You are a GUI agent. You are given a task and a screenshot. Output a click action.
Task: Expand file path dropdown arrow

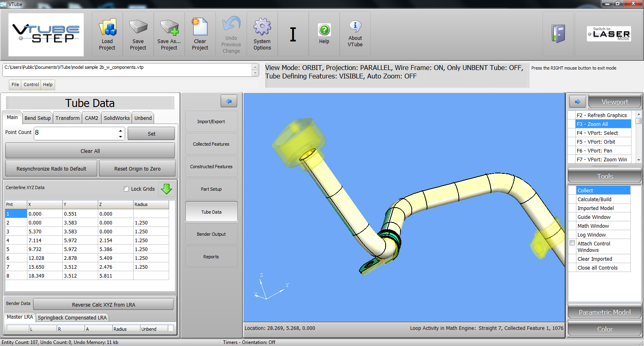coord(255,73)
